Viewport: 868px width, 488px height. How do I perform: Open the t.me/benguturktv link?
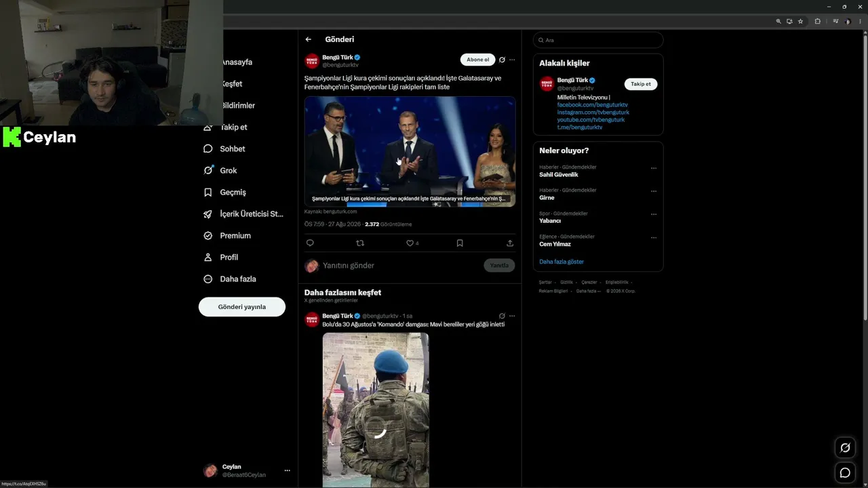point(580,127)
